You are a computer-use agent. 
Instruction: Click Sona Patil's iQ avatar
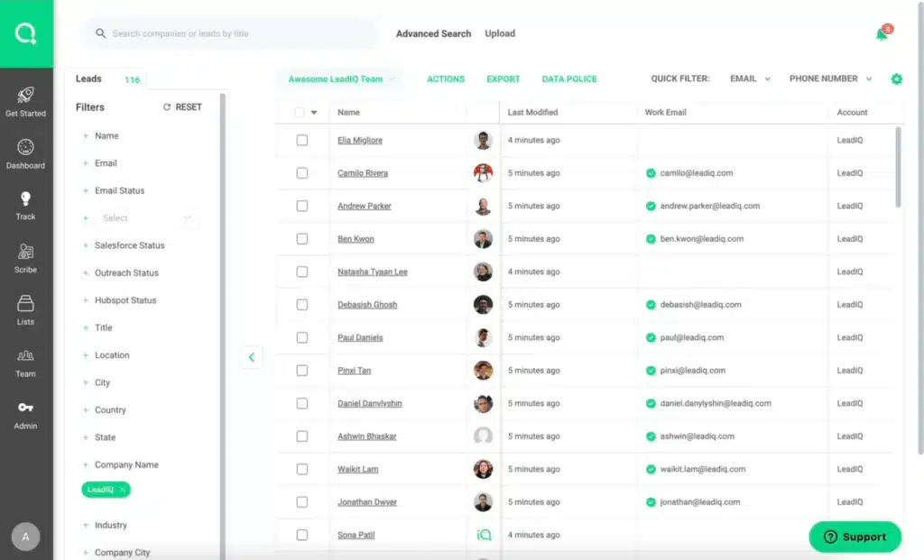[x=484, y=535]
